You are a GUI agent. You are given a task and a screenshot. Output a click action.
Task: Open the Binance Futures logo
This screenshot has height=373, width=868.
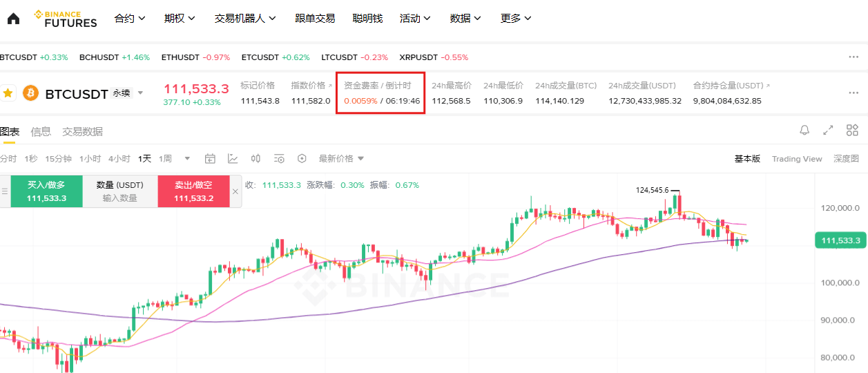click(x=66, y=19)
